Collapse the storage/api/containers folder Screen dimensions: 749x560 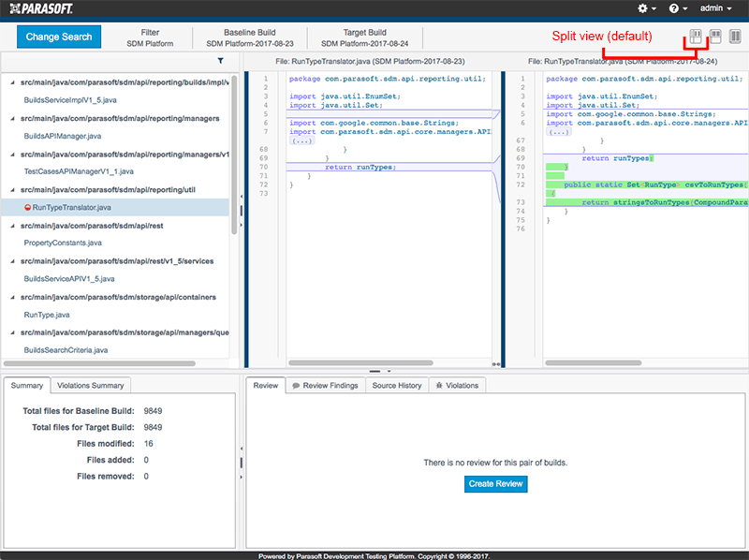coord(12,297)
